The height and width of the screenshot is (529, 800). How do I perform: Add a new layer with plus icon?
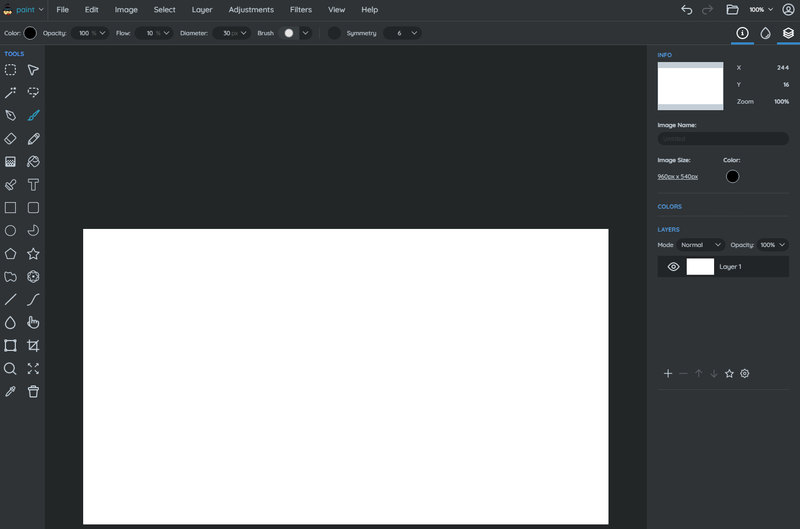point(668,374)
